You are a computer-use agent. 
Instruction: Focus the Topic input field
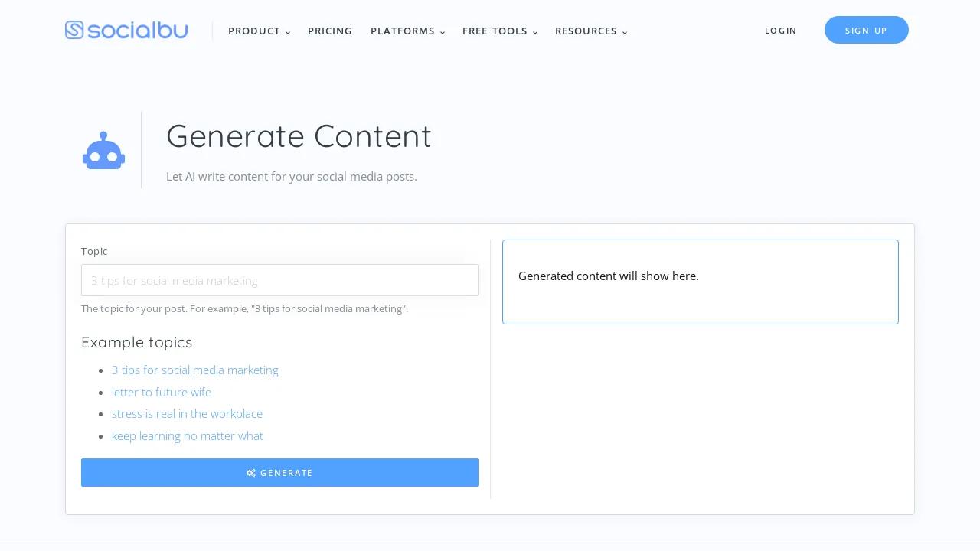pos(279,280)
